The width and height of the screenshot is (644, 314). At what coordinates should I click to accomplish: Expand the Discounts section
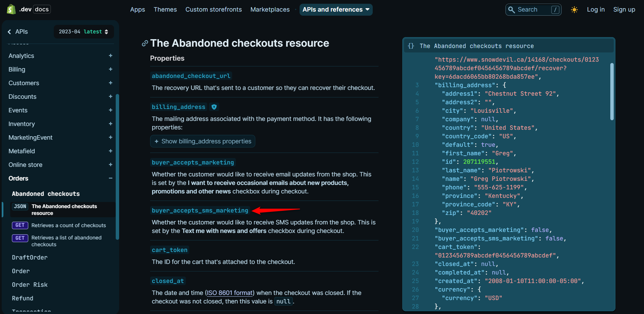pos(111,96)
